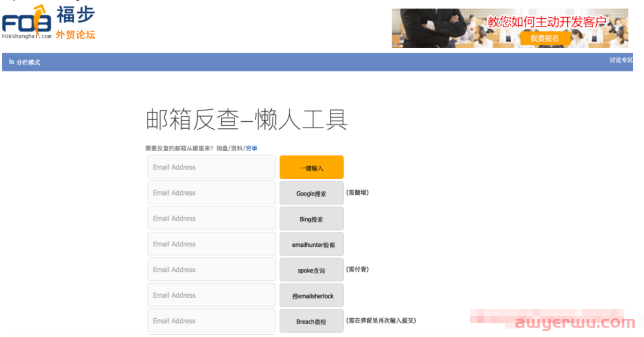Click the Email Address field beside 一键输入
Image resolution: width=644 pixels, height=337 pixels.
[x=211, y=167]
